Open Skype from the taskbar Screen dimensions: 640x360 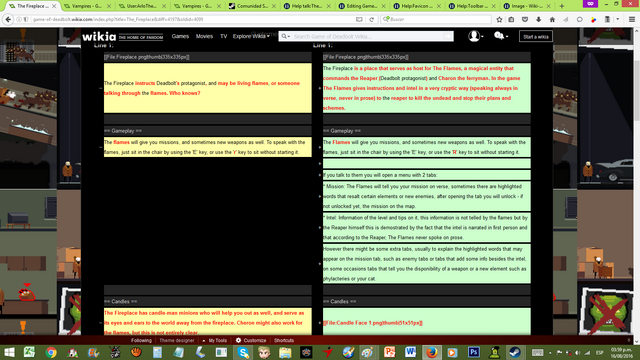coord(243,352)
